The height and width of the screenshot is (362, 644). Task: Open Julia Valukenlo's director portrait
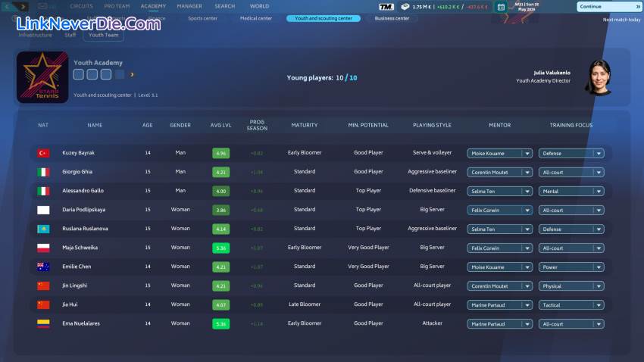(x=597, y=76)
